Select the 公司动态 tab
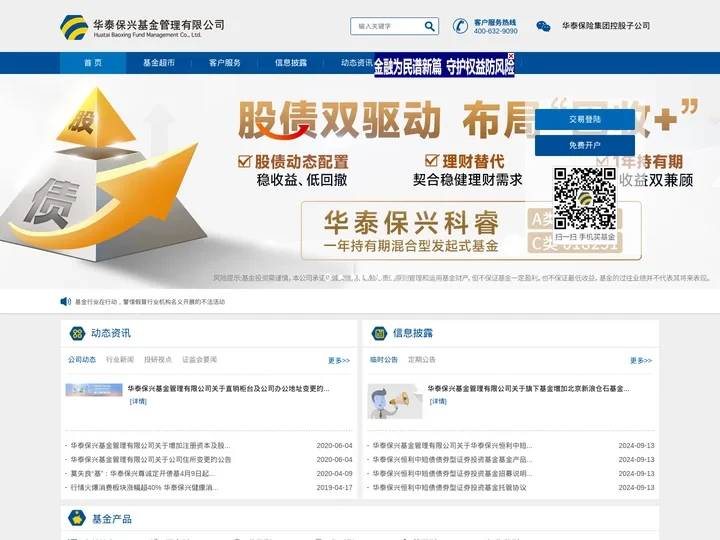720x540 pixels. [82, 360]
